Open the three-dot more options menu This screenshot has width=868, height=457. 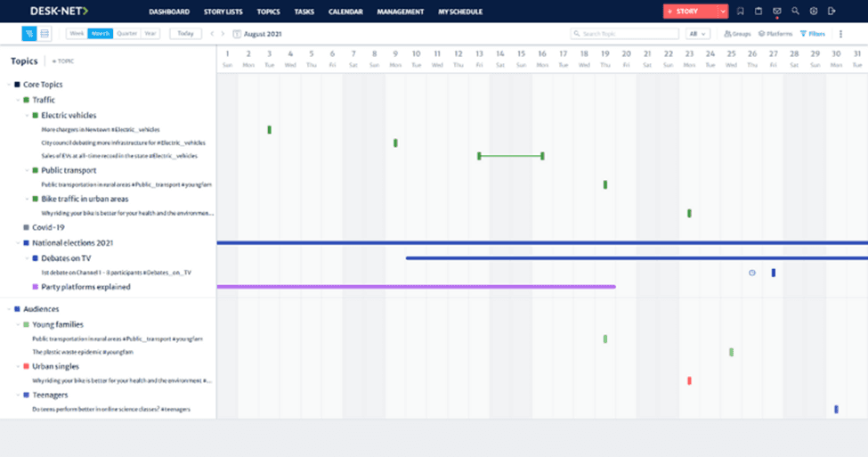tap(840, 34)
